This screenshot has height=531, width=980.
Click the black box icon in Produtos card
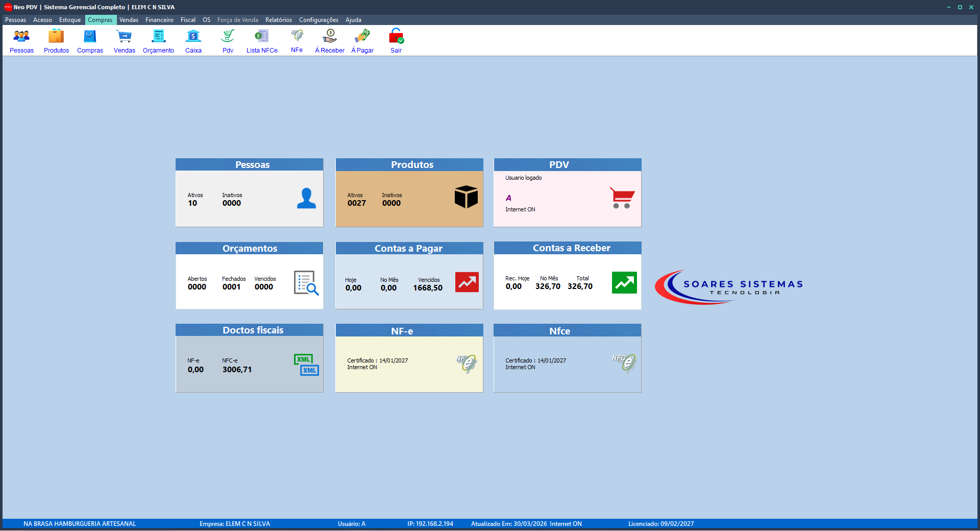pos(466,197)
